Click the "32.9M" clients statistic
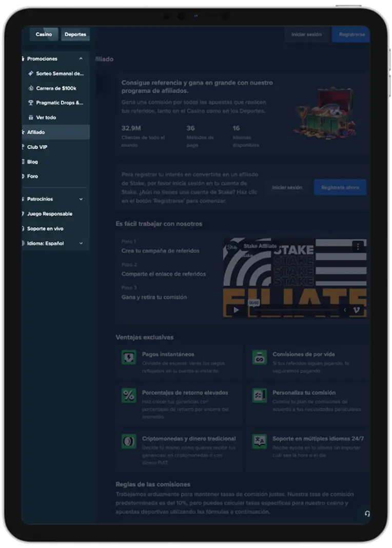 point(131,128)
